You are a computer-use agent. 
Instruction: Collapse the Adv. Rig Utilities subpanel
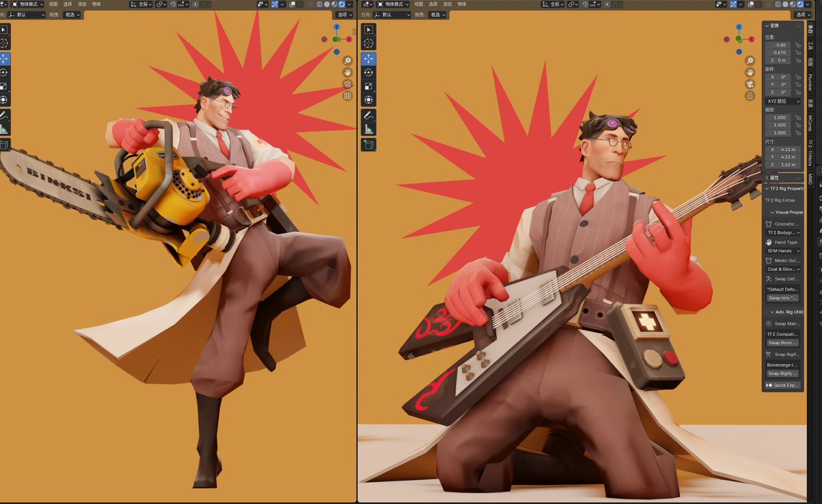[x=786, y=312]
